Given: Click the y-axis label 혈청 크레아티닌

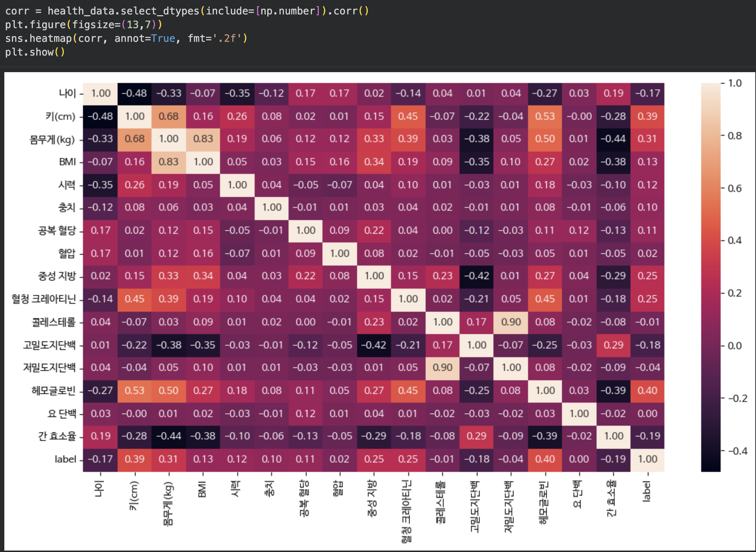Looking at the screenshot, I should (44, 299).
